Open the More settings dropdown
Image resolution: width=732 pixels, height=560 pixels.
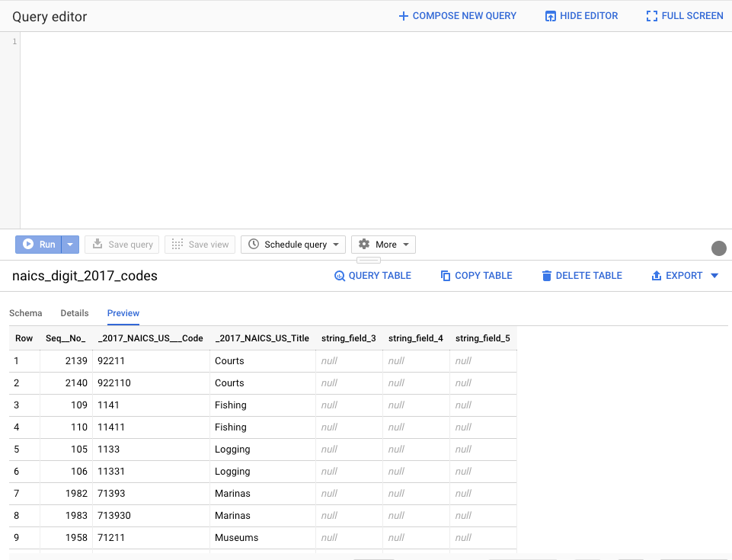coord(406,245)
